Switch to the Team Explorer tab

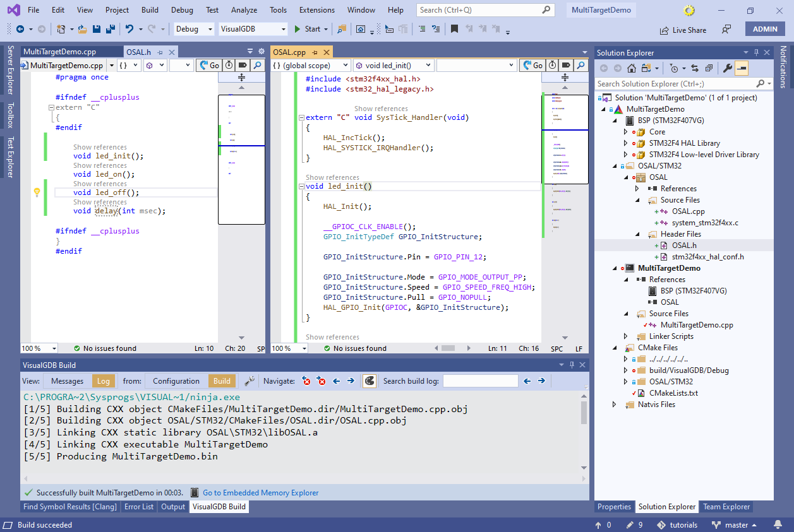pos(726,507)
